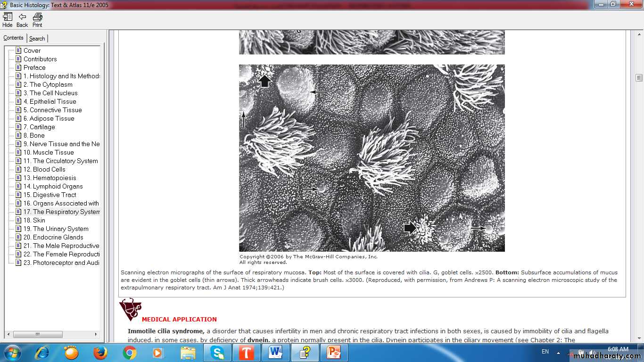Open Internet Explorer from the taskbar
Viewport: 644px width, 362px height.
point(42,352)
